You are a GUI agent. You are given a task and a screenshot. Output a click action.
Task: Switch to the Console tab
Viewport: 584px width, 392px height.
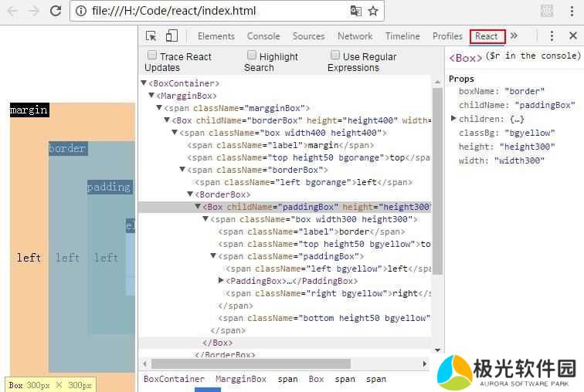point(263,36)
